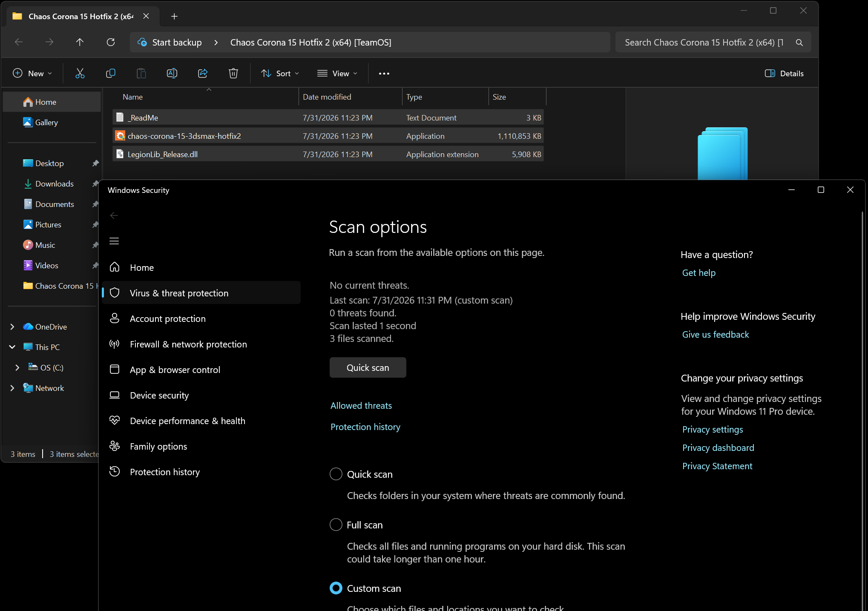The image size is (868, 611).
Task: Click the chaos-corona application file icon
Action: coord(120,136)
